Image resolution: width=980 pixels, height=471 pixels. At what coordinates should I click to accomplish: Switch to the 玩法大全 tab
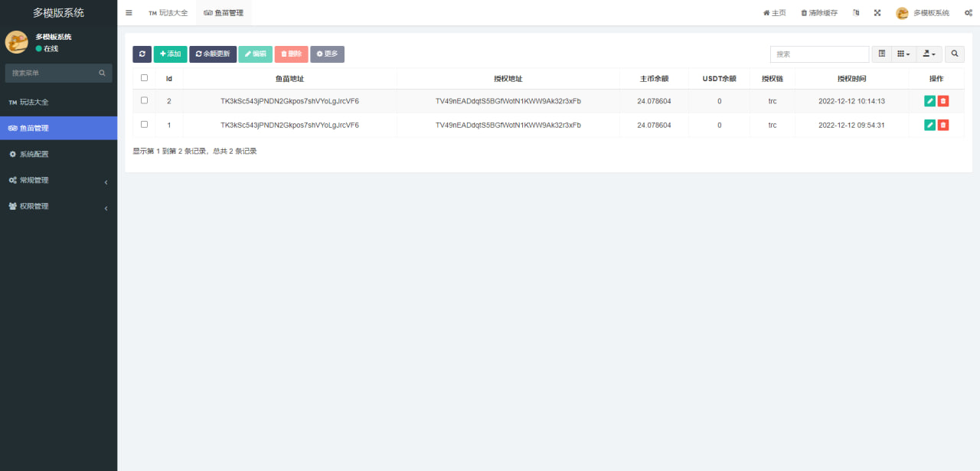click(168, 13)
